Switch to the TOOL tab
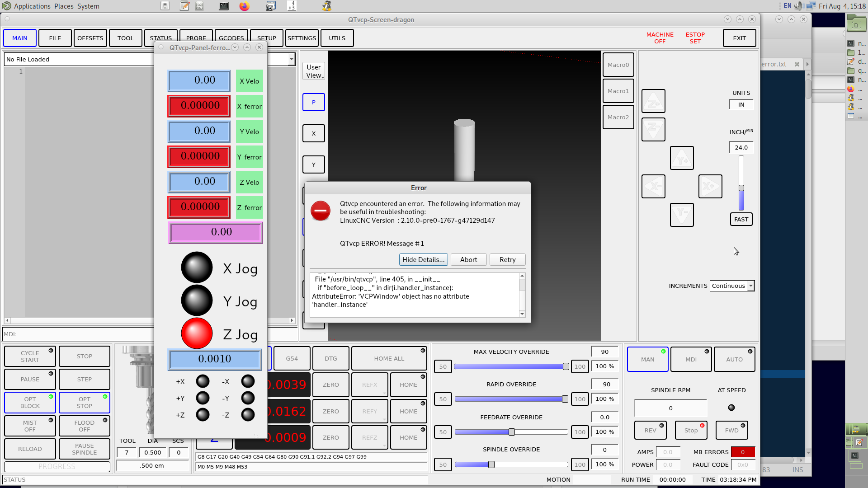This screenshot has width=868, height=488. [x=126, y=38]
